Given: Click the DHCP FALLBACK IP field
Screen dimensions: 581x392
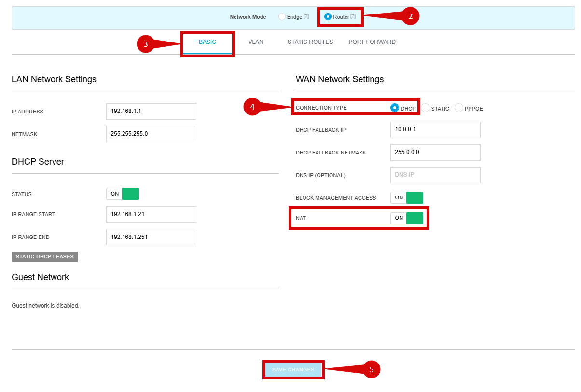Looking at the screenshot, I should tap(435, 129).
